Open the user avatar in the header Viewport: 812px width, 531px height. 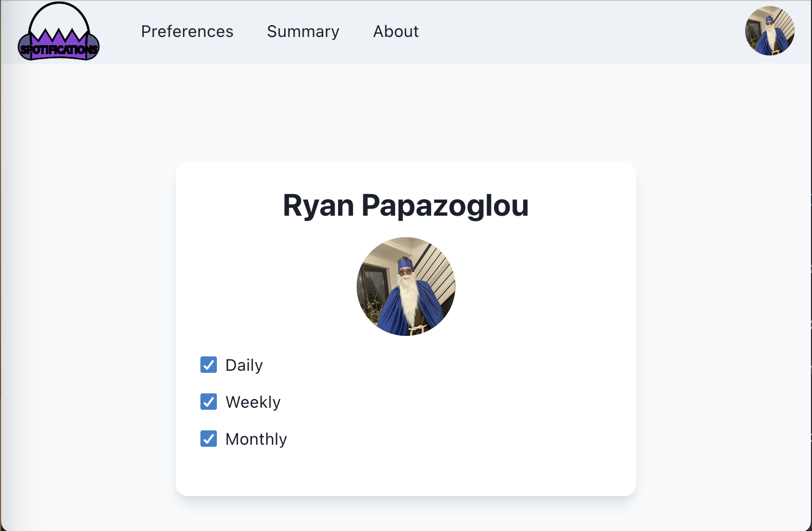tap(770, 31)
